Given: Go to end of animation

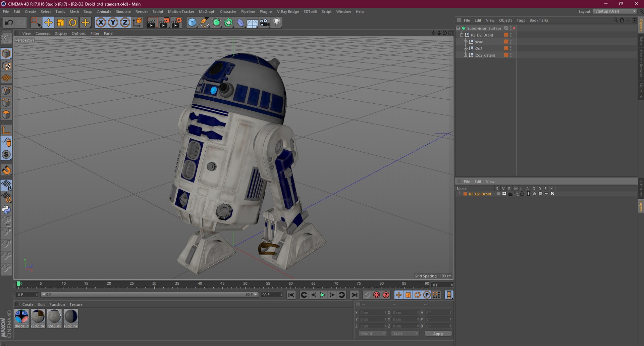Looking at the screenshot, I should [x=354, y=295].
